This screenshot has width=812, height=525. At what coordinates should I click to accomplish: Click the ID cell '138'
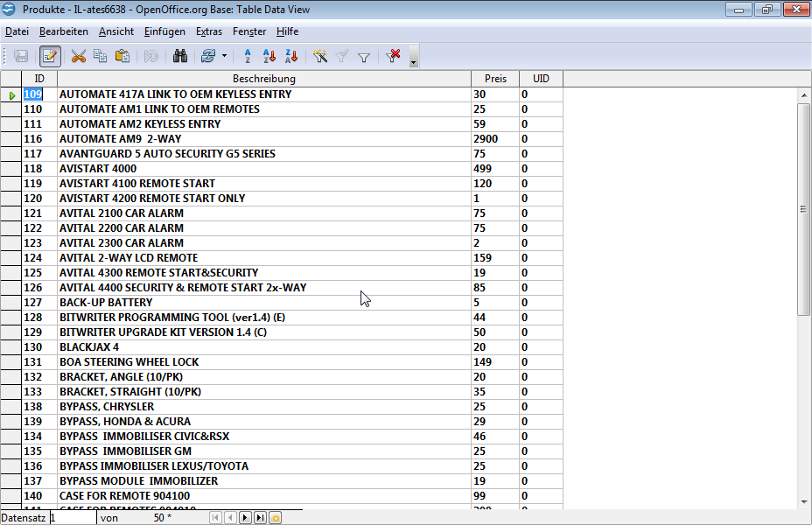click(x=39, y=407)
